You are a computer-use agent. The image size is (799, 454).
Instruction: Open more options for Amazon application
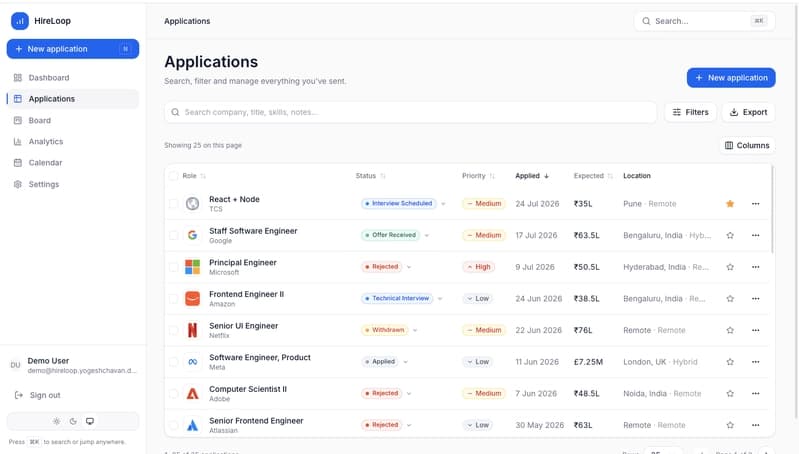click(756, 299)
